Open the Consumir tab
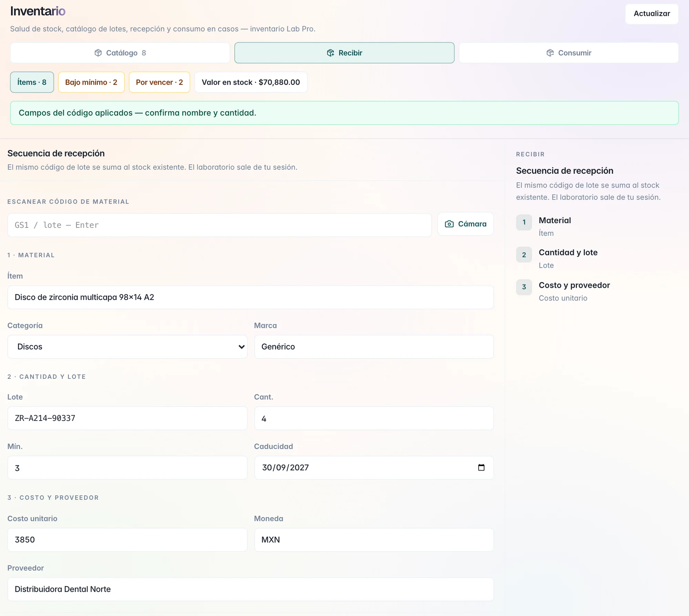The height and width of the screenshot is (616, 689). 569,53
